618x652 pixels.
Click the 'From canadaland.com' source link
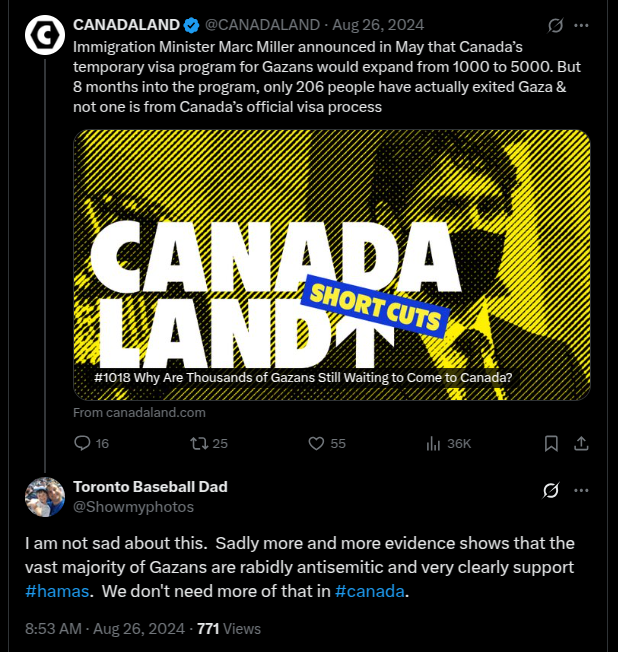(x=139, y=412)
